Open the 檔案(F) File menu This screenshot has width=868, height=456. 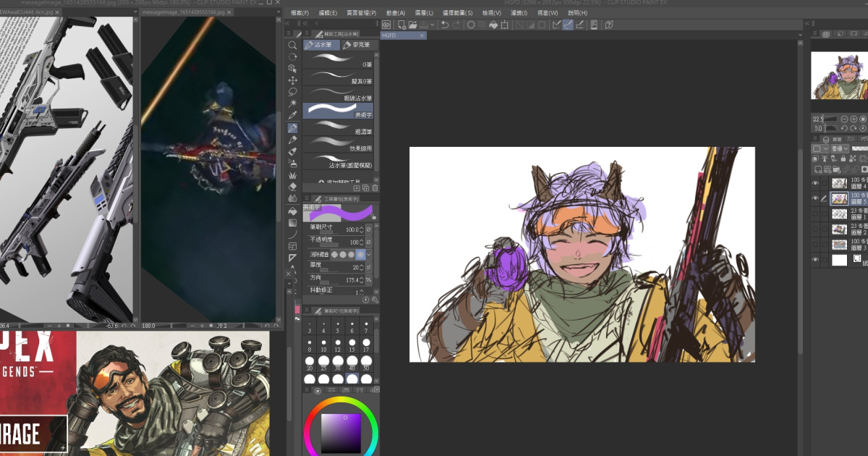(299, 13)
